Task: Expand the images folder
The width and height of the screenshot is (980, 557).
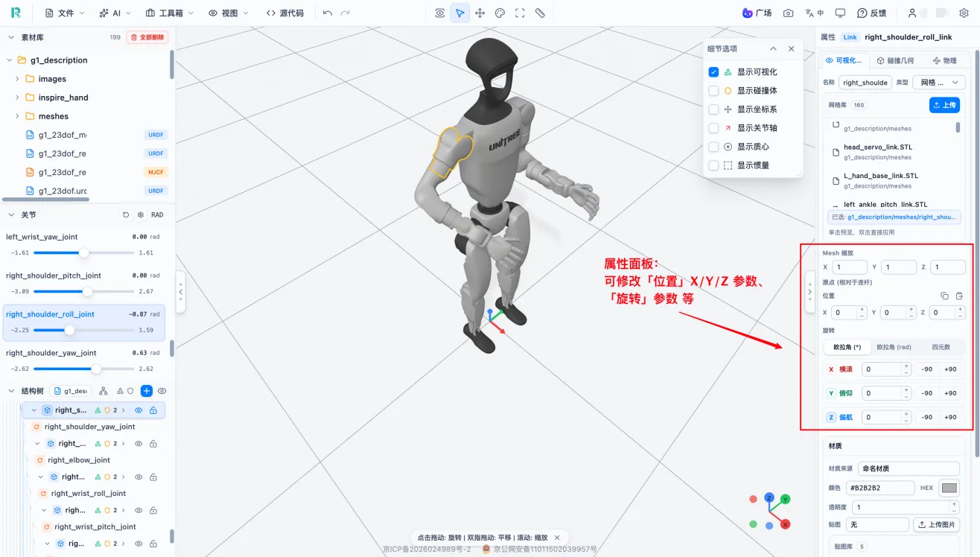Action: pos(17,78)
